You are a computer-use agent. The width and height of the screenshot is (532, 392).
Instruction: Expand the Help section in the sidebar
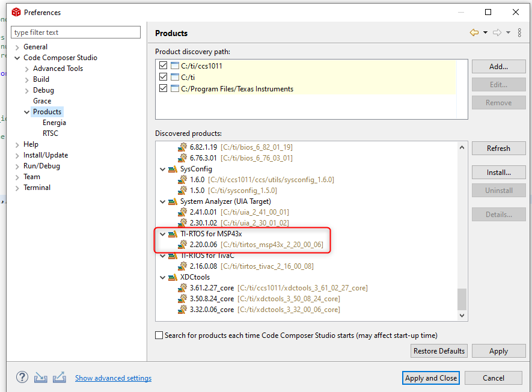(x=16, y=144)
